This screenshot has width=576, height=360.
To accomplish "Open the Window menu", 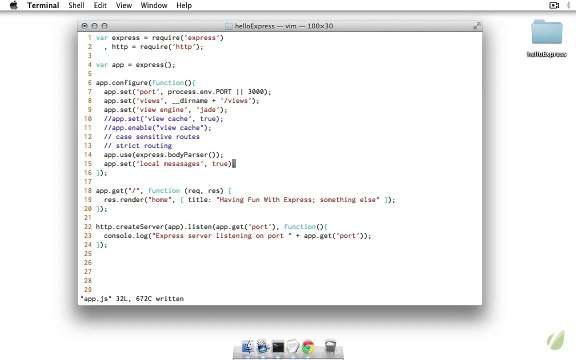I will tap(154, 5).
